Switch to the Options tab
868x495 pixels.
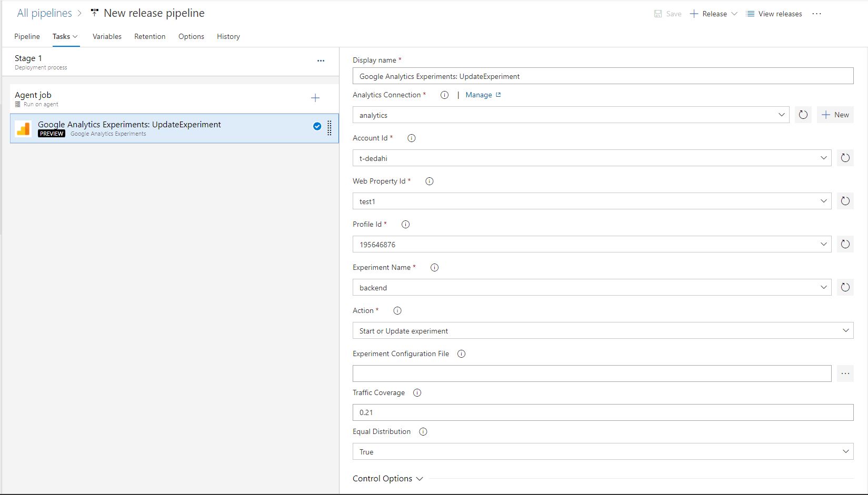(191, 36)
